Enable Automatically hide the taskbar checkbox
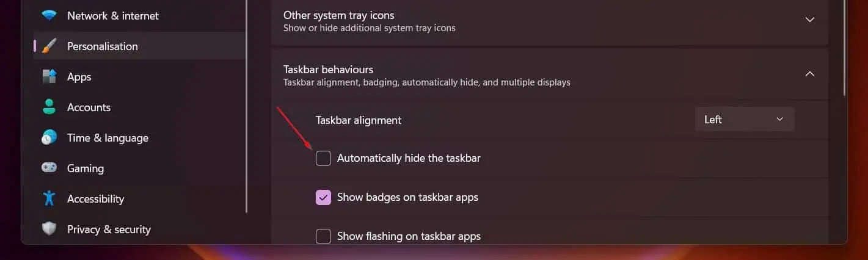868x260 pixels. pos(323,159)
